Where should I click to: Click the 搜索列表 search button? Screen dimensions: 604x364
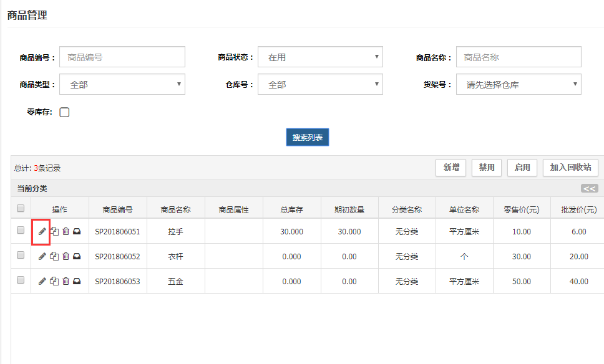pyautogui.click(x=308, y=138)
